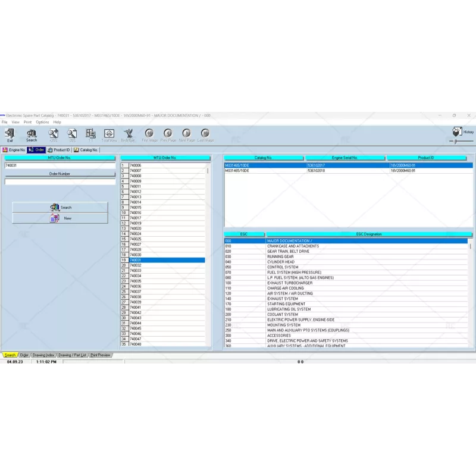Click the Exit toolbar icon
Screen dimensions: 476x476
(x=10, y=134)
